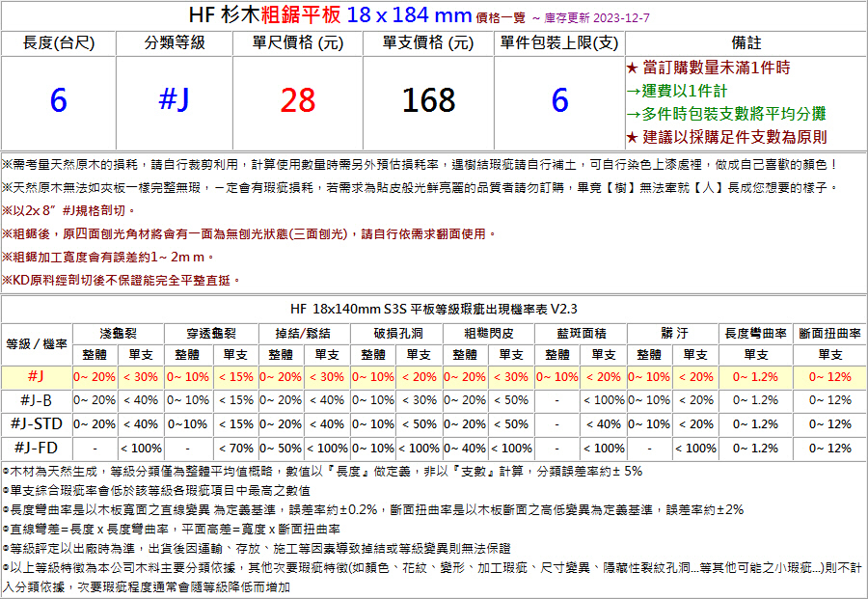
Task: Select the '髒 汙' defect header
Action: [x=672, y=334]
